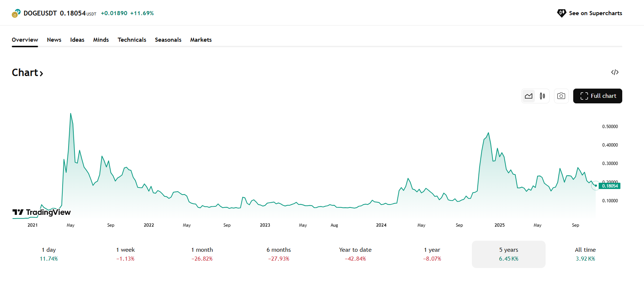Select the 1 week range

tap(125, 254)
